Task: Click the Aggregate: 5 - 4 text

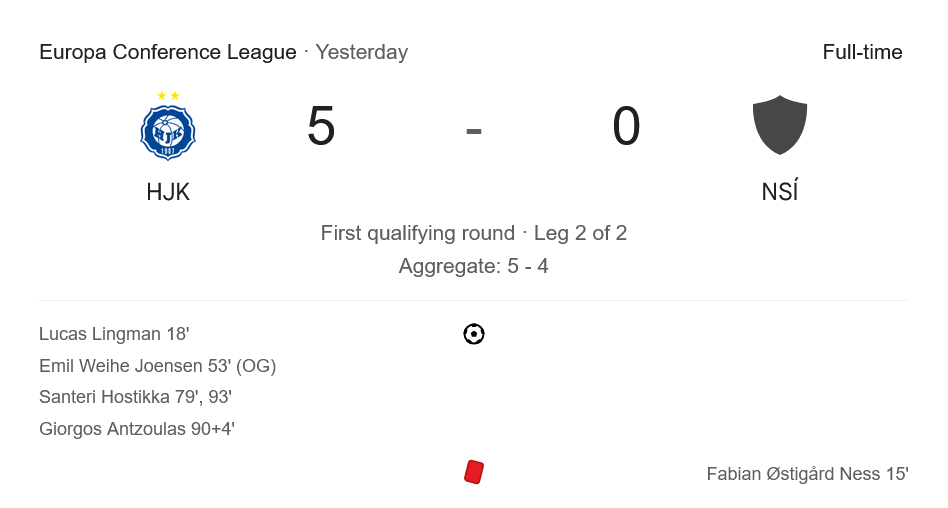Action: click(474, 266)
